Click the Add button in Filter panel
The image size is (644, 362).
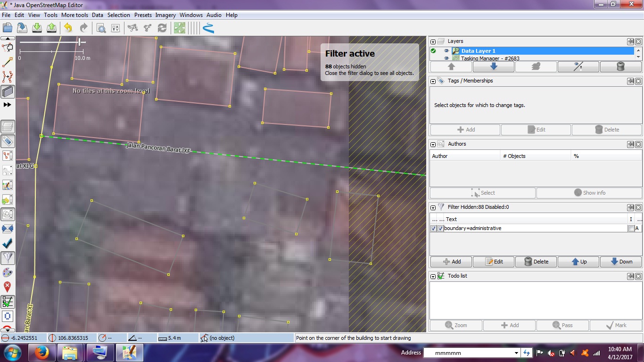point(451,262)
